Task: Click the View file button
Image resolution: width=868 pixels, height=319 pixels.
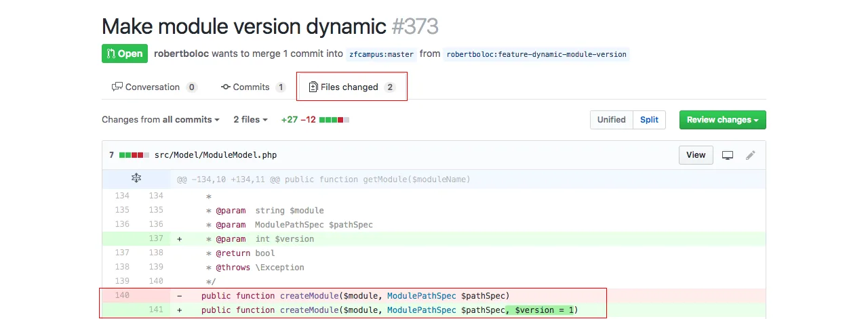Action: (x=696, y=155)
